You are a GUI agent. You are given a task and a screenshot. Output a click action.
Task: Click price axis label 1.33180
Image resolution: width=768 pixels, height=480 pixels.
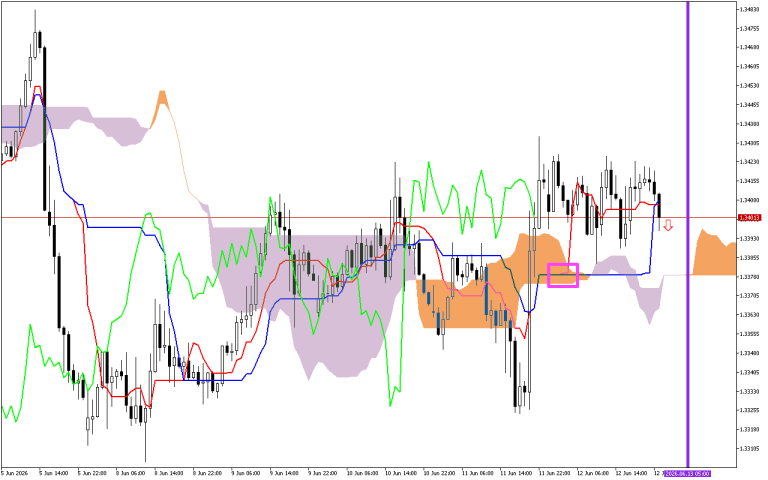(749, 430)
